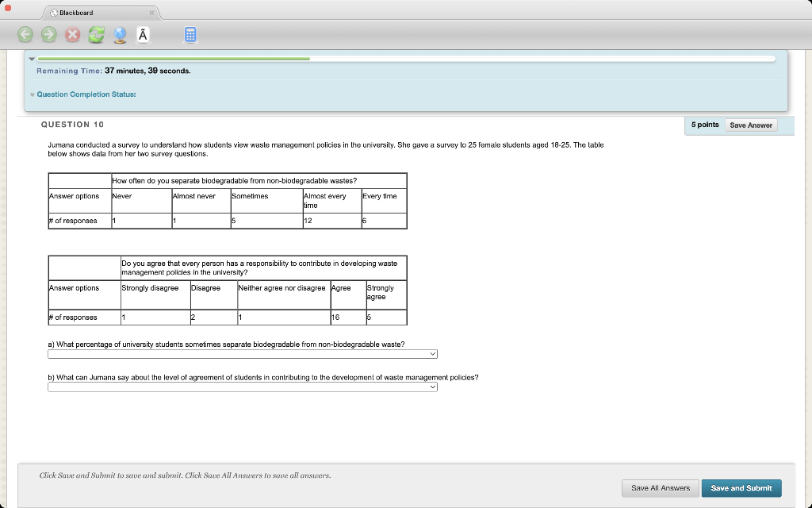
Task: Click question a) prompt text
Action: coord(226,344)
